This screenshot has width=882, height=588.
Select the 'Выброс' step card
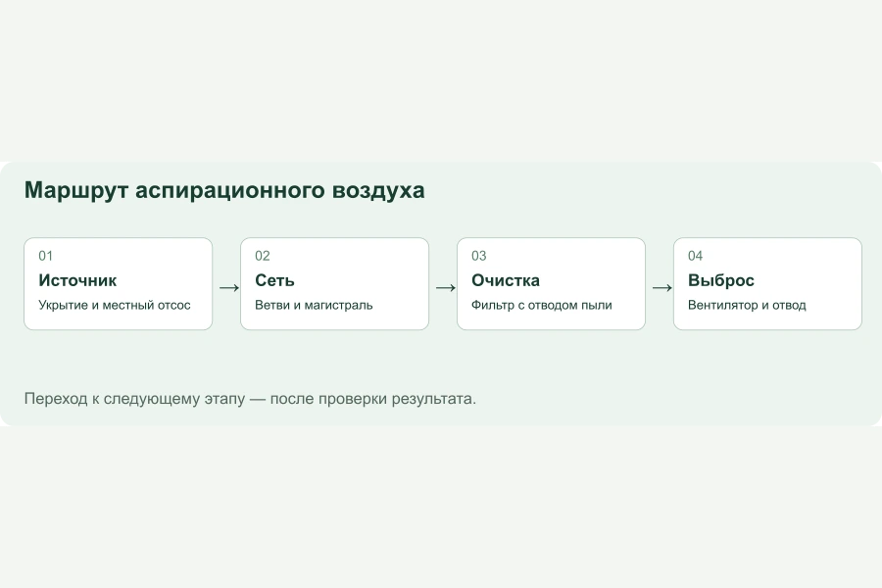point(767,283)
